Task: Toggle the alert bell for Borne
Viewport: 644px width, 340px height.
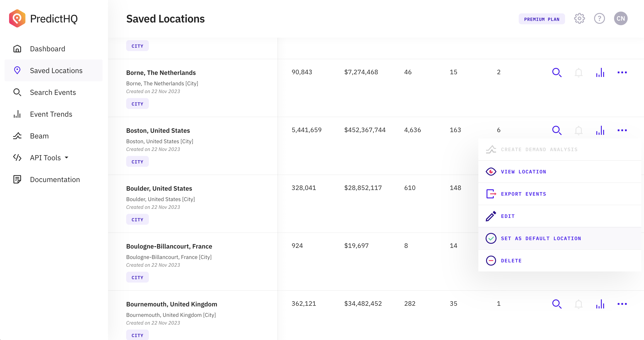Action: (x=578, y=72)
